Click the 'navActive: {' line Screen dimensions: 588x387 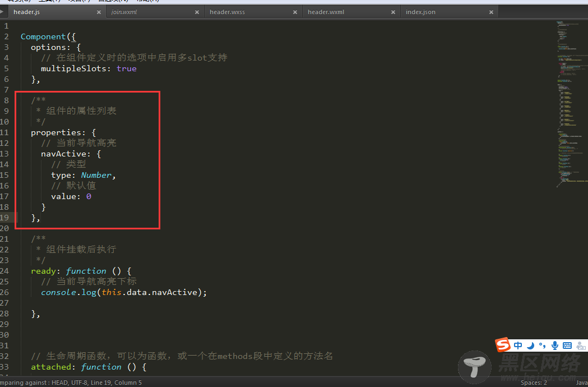tap(71, 154)
